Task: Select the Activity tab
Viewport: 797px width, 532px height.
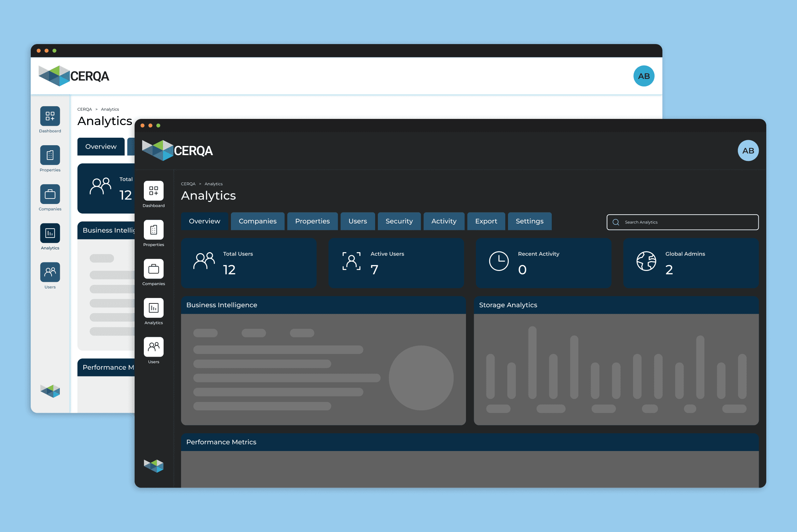Action: point(443,221)
